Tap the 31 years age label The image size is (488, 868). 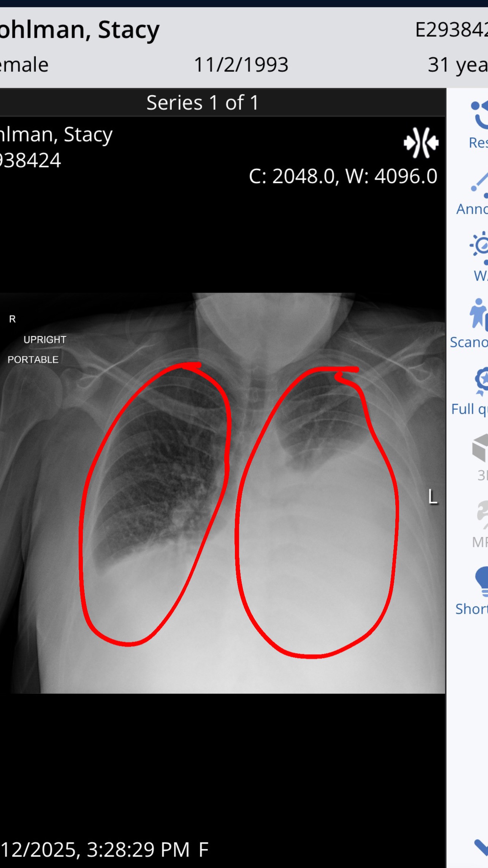(458, 65)
